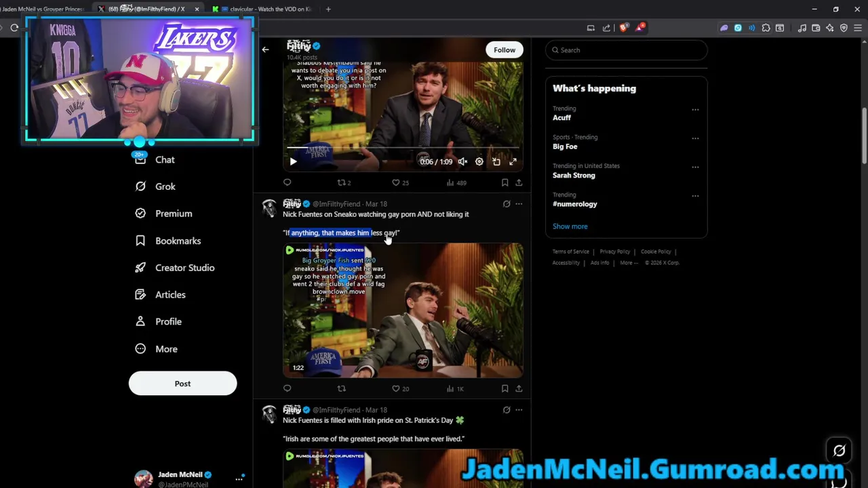Open Profile in sidebar
The height and width of the screenshot is (488, 868).
[x=159, y=321]
